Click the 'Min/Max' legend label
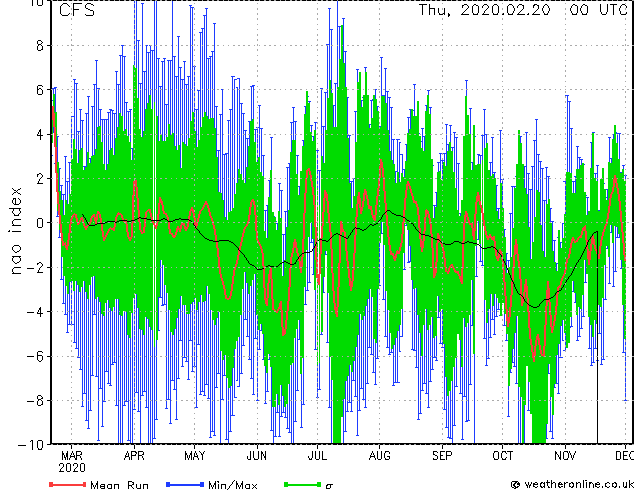The width and height of the screenshot is (634, 490). (x=232, y=485)
